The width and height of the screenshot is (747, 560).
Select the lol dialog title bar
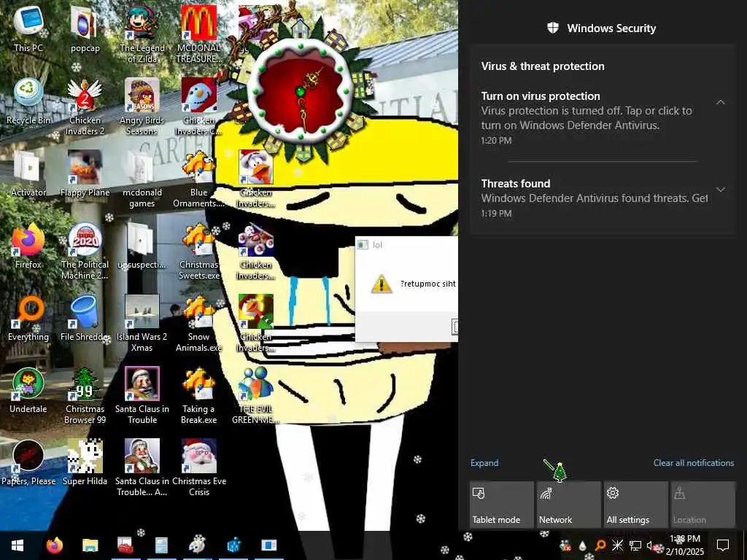(x=407, y=245)
